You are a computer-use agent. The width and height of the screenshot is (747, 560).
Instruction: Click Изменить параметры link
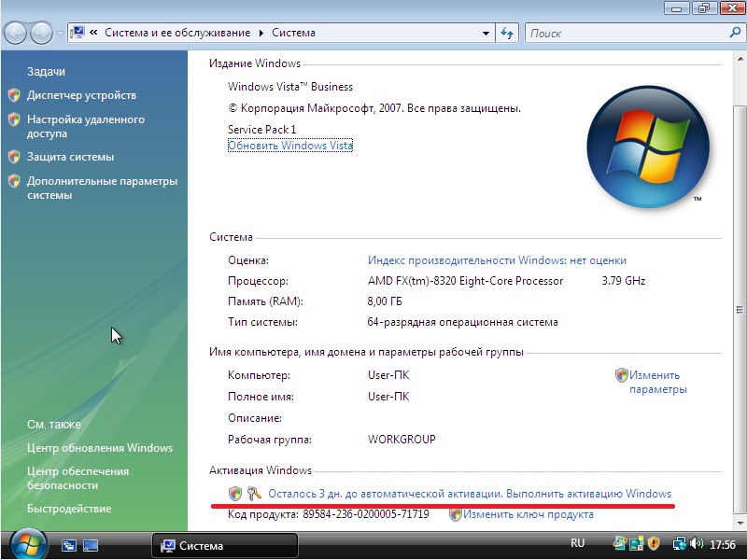pos(658,382)
